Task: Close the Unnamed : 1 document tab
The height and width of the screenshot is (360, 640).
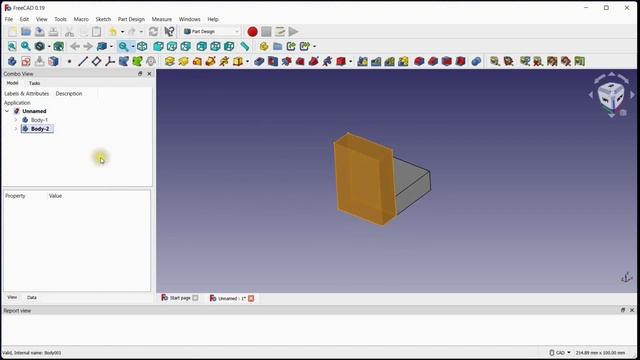Action: click(x=251, y=298)
